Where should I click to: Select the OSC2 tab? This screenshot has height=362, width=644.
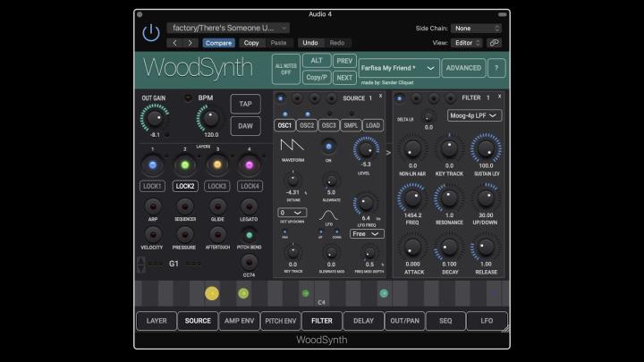(307, 126)
